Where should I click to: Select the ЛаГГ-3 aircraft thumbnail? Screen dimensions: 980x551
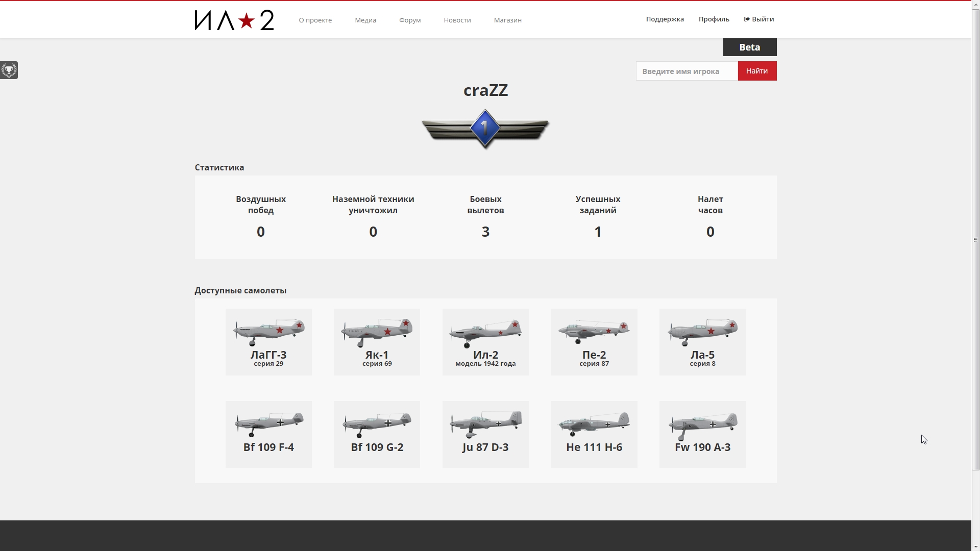pos(268,342)
